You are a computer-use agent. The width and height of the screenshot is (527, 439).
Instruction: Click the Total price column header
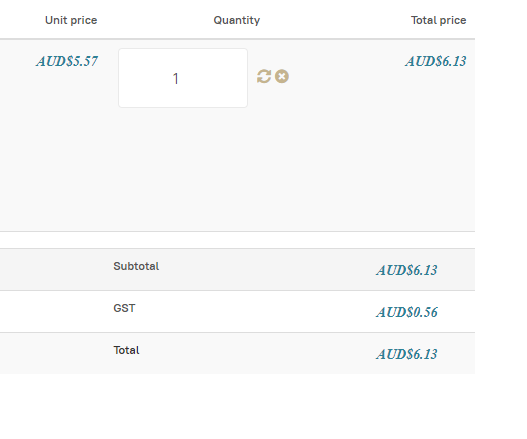[x=438, y=20]
